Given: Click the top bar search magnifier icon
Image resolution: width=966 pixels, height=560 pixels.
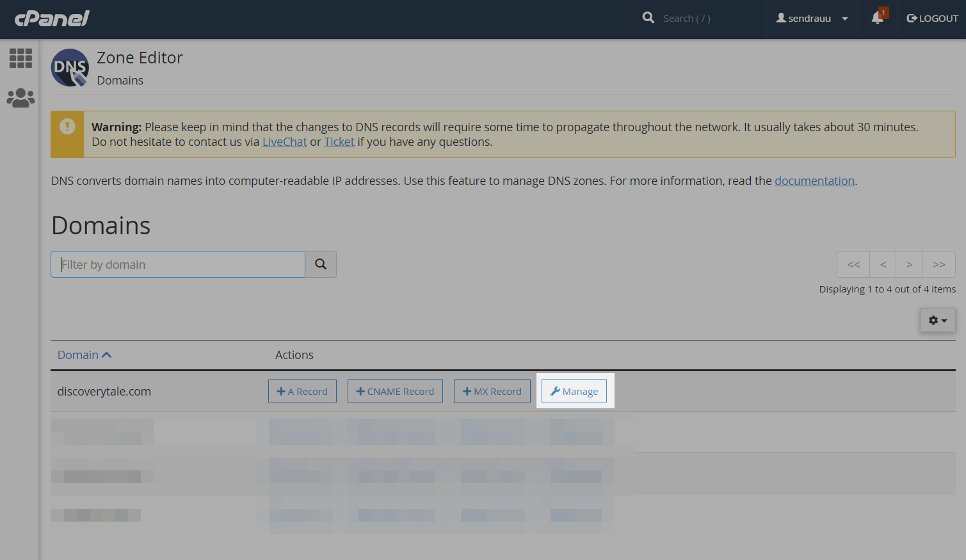Looking at the screenshot, I should click(x=648, y=18).
